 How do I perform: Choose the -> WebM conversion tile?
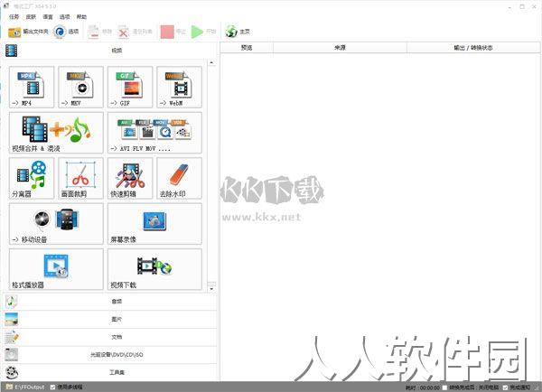point(179,87)
